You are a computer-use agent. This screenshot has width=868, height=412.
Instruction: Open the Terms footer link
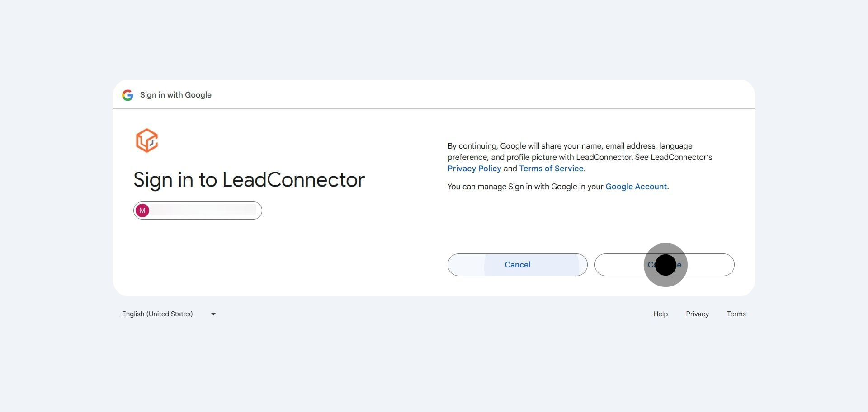(736, 314)
